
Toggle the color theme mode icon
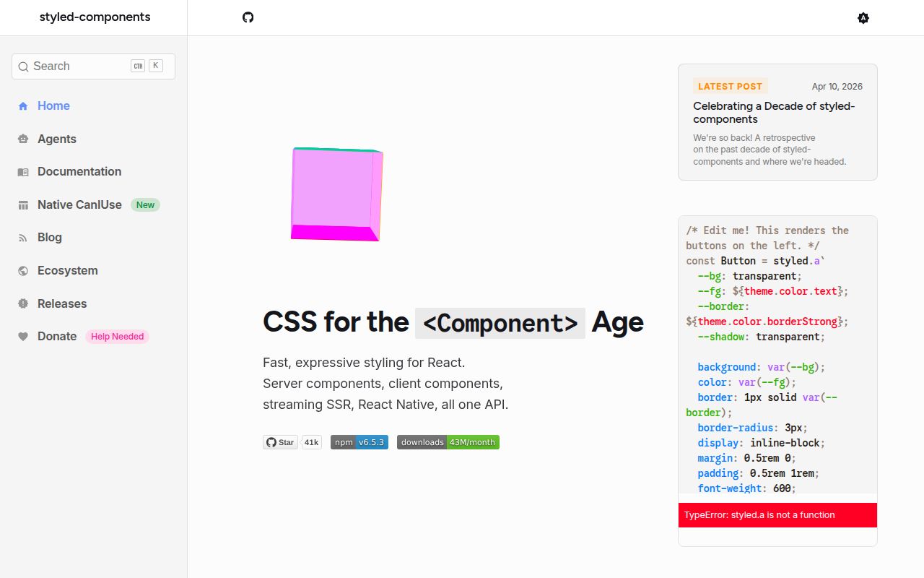pyautogui.click(x=863, y=18)
